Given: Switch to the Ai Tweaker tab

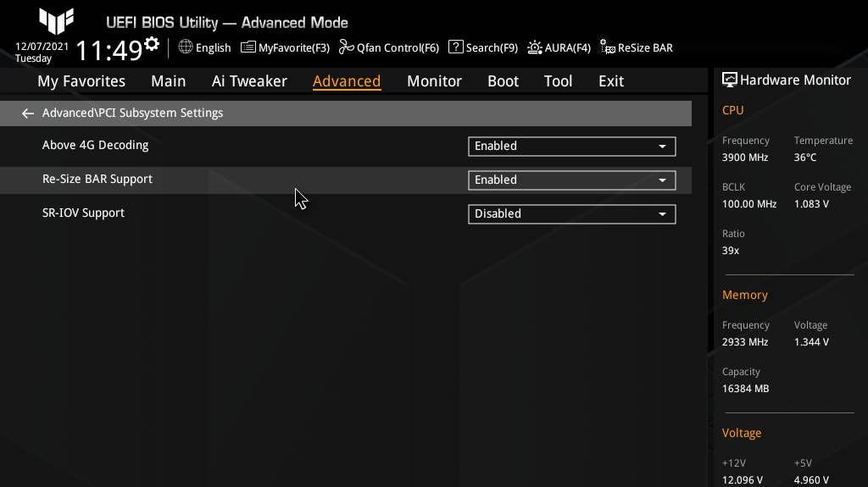Looking at the screenshot, I should click(249, 81).
